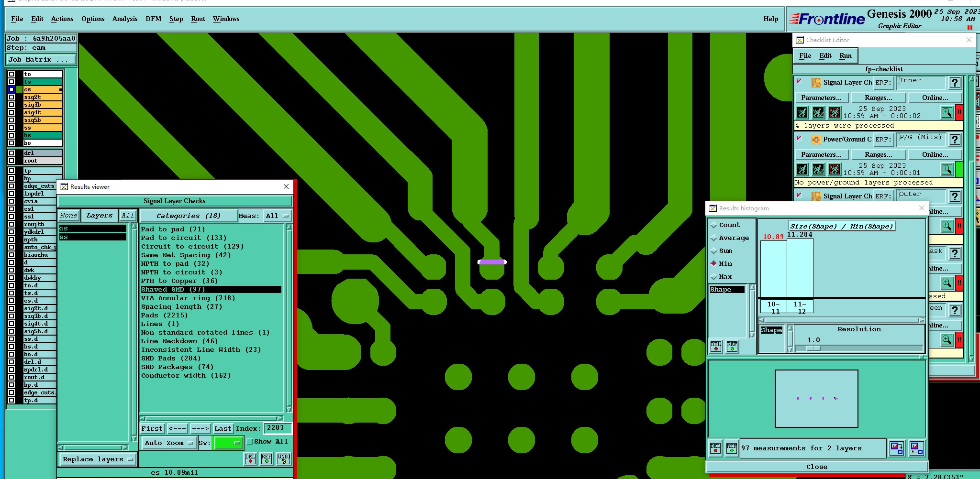Click Results viewer window title icon

pos(64,187)
